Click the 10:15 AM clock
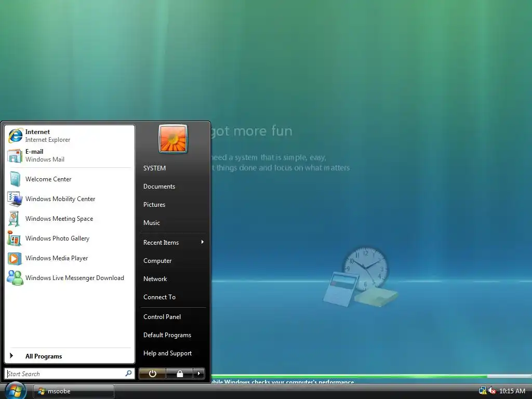 tap(512, 391)
